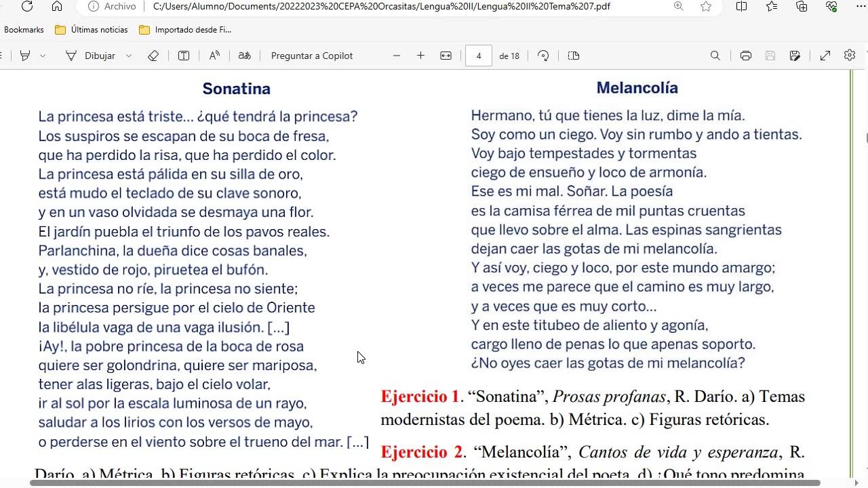Open PDF settings gear
Screen dimensions: 868x488
850,56
